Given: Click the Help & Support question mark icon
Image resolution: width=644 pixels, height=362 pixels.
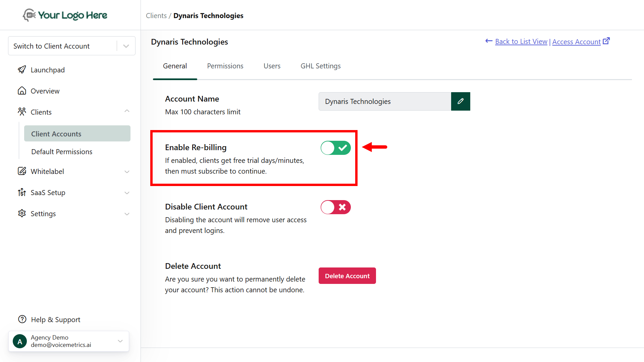Looking at the screenshot, I should [x=22, y=319].
